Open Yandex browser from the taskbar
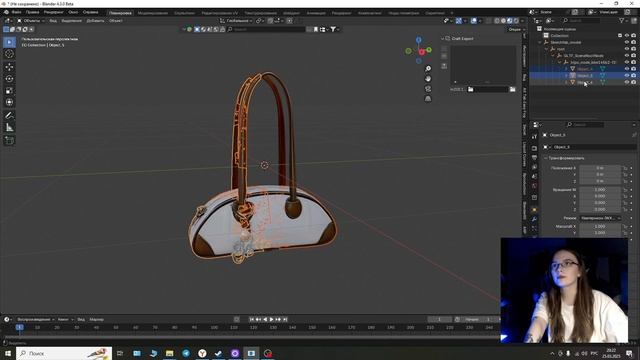The width and height of the screenshot is (640, 360). [x=202, y=353]
